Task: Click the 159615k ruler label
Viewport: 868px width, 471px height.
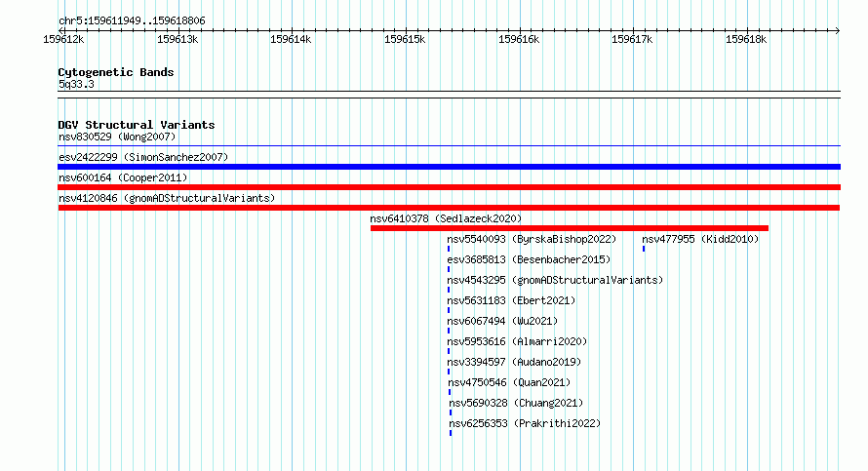Action: pos(405,39)
